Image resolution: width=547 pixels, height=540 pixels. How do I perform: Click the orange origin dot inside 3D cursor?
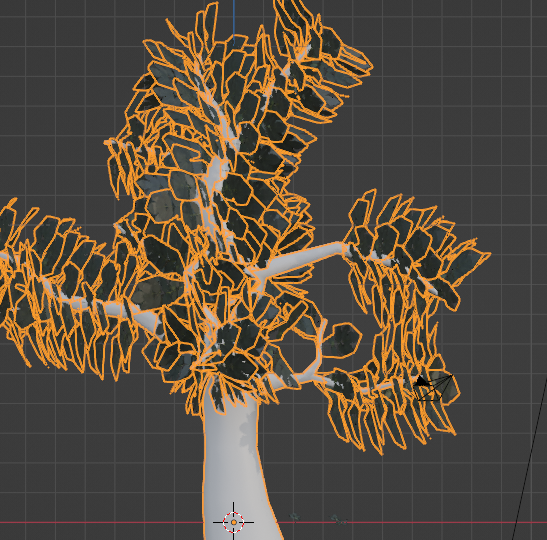pos(233,522)
